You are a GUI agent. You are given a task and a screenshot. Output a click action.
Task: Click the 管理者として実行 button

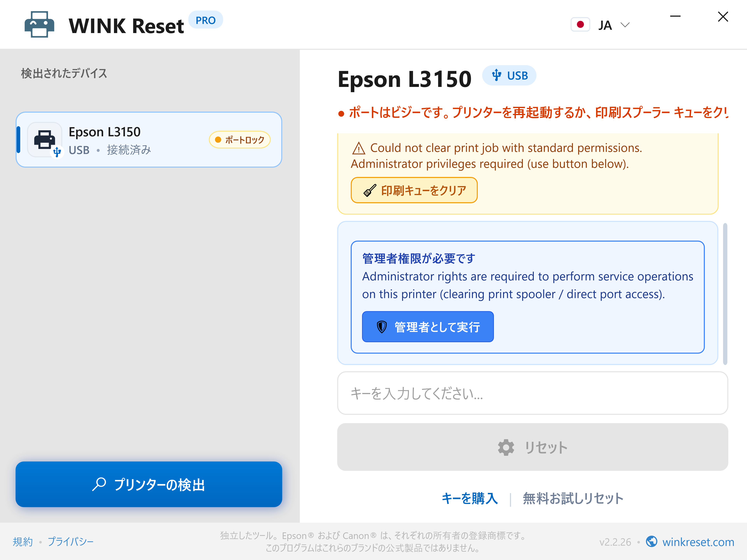coord(428,327)
